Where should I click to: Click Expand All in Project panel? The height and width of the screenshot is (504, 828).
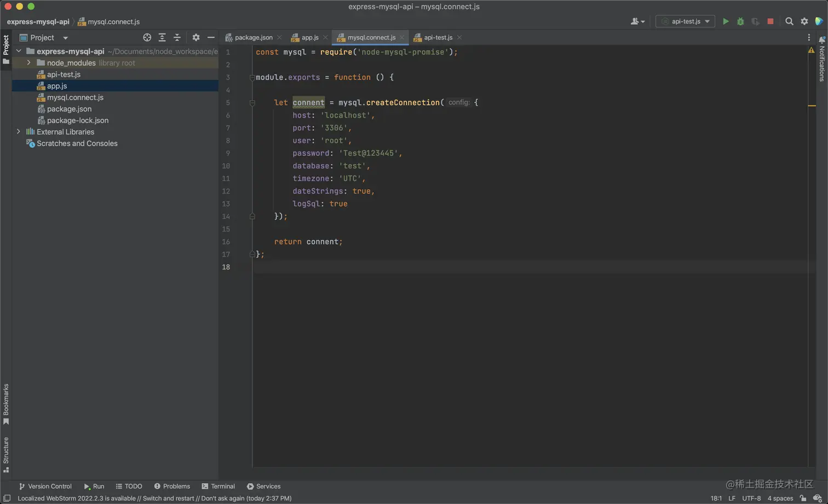162,38
